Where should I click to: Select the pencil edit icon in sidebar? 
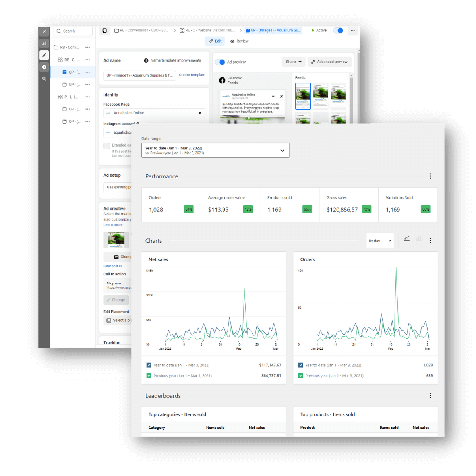(44, 55)
